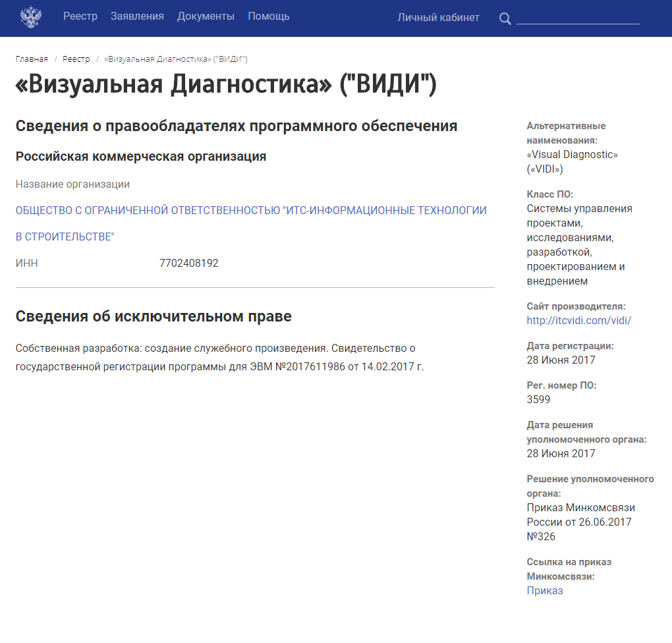Open the Приказ order link
The height and width of the screenshot is (643, 672).
545,591
